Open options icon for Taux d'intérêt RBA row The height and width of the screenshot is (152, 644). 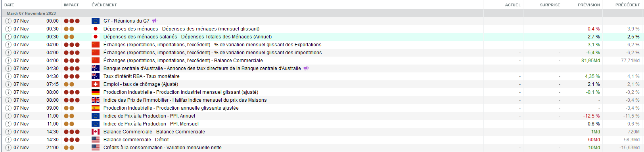tap(8, 76)
